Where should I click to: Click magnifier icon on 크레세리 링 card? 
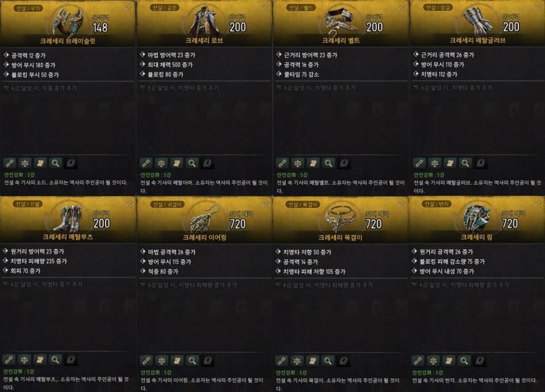click(x=464, y=361)
